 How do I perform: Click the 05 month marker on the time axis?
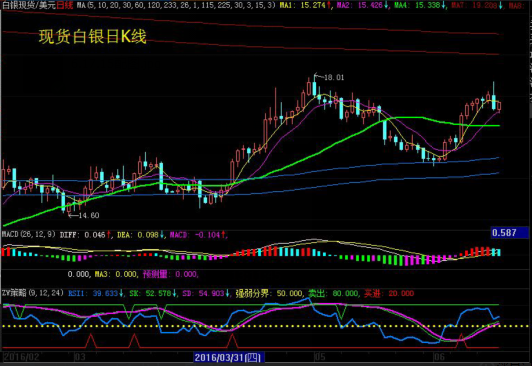click(320, 357)
